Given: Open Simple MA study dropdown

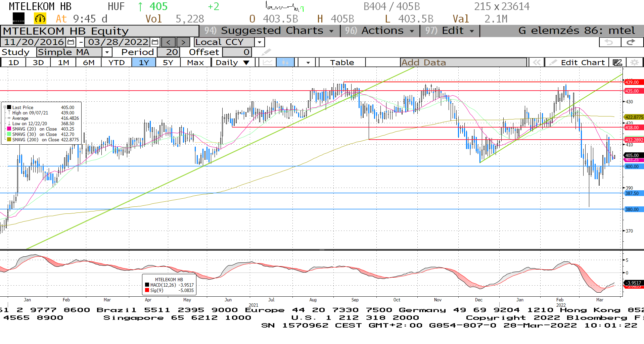Looking at the screenshot, I should 107,52.
